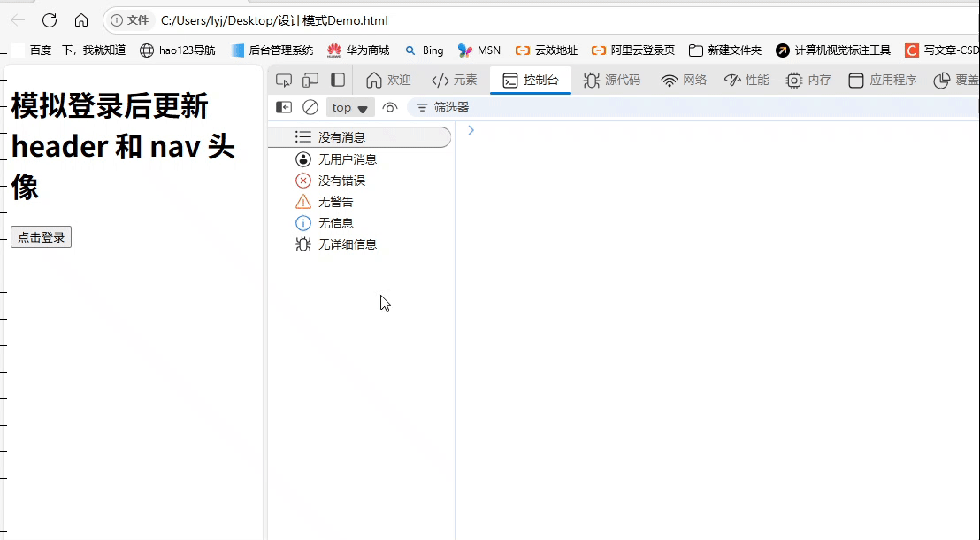
Task: Reload the page with refresh icon
Action: [x=50, y=20]
